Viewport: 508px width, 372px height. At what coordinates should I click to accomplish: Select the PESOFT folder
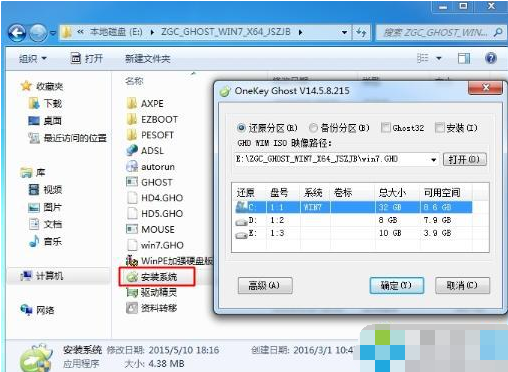click(x=150, y=135)
